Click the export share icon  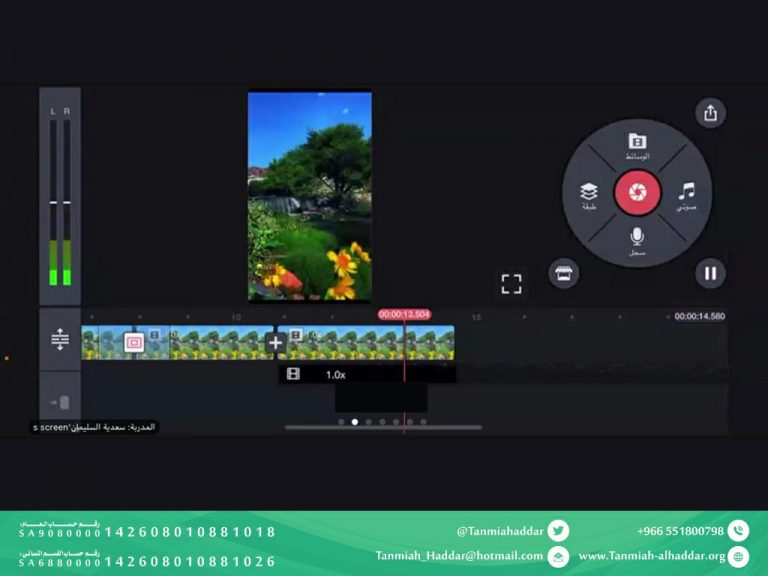[710, 113]
